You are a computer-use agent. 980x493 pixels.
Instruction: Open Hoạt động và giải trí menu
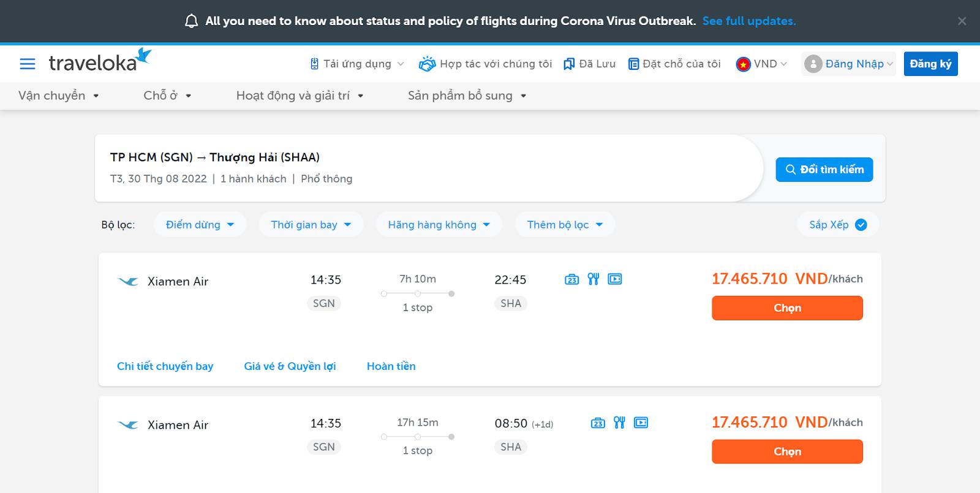(x=300, y=96)
